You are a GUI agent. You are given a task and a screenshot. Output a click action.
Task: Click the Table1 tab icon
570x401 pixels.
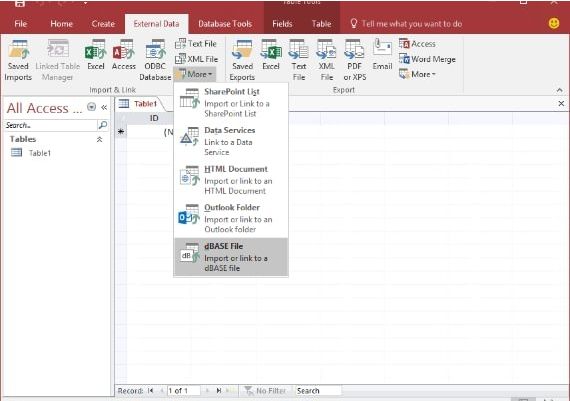click(124, 104)
